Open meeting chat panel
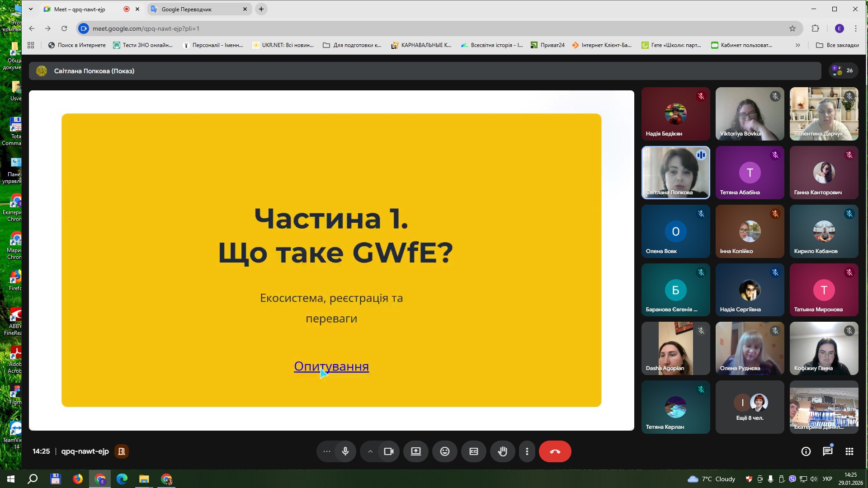 click(827, 451)
